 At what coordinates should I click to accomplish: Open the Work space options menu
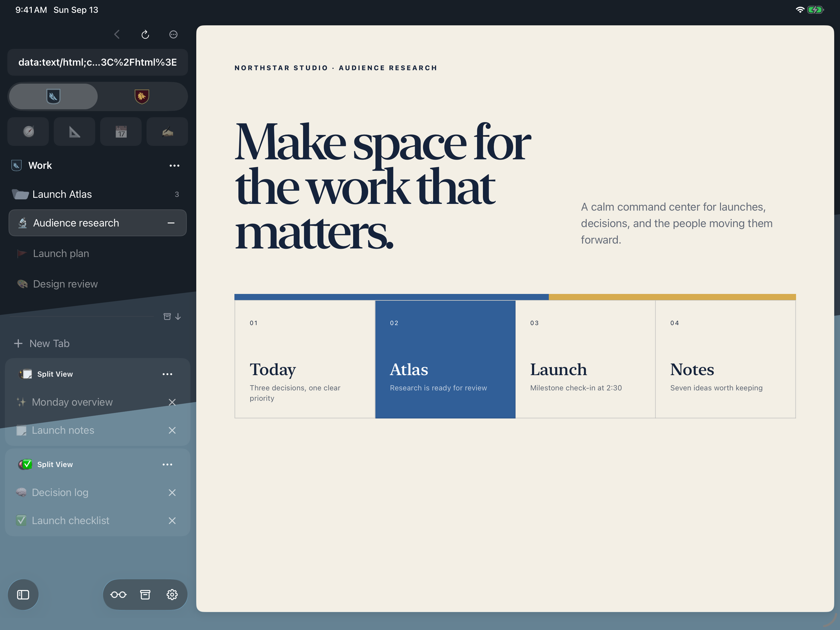pos(174,165)
